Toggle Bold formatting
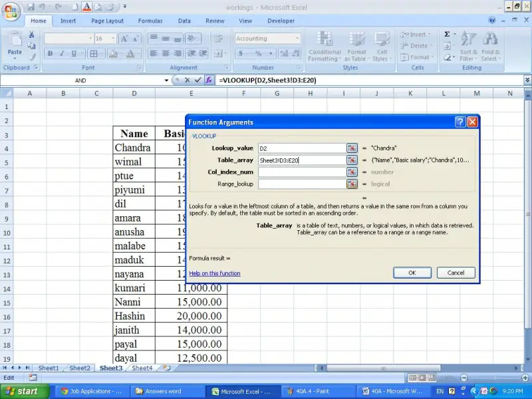Viewport: 532px width, 399px height. (x=51, y=54)
